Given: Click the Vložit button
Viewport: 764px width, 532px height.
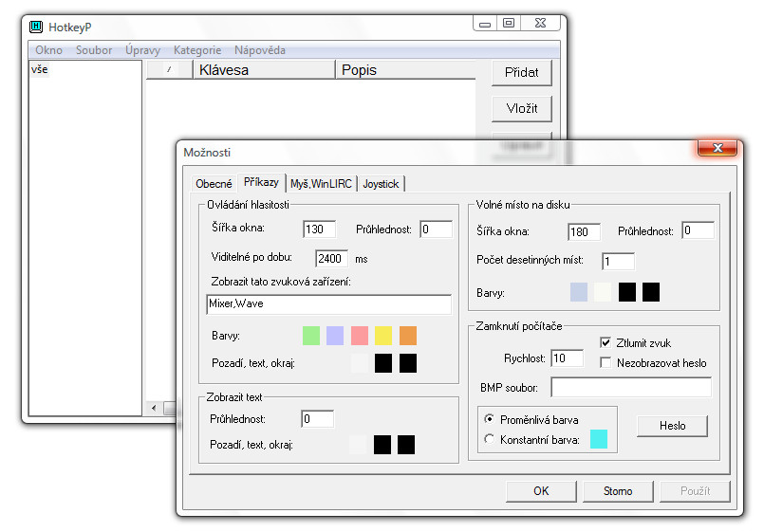Looking at the screenshot, I should tap(521, 108).
